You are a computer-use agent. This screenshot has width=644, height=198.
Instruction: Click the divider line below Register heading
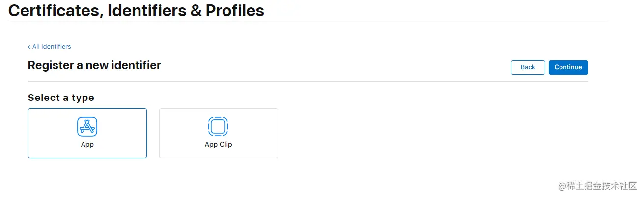pyautogui.click(x=308, y=81)
